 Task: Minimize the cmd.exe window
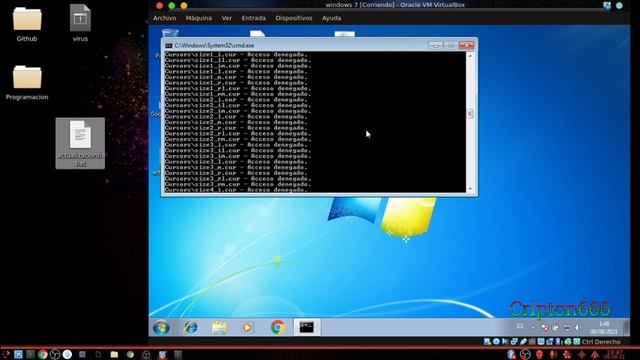[x=436, y=45]
